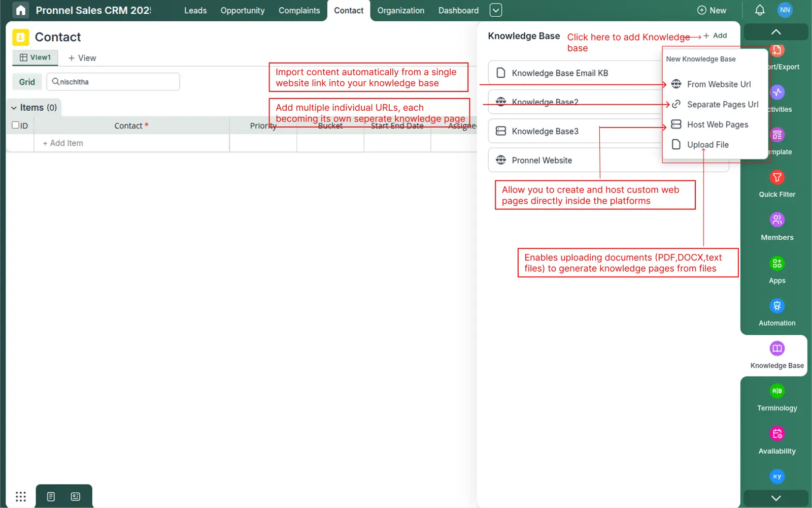Type in the nischitha search field
Viewport: 812px width, 508px height.
tap(113, 81)
